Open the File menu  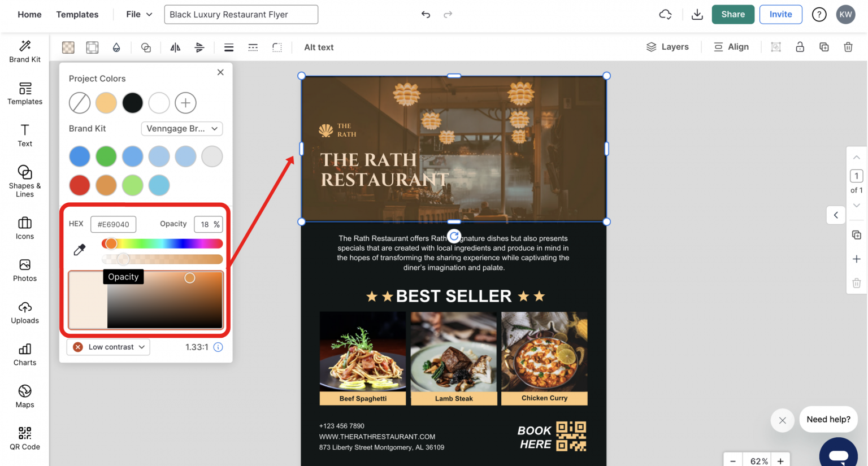[x=137, y=14]
